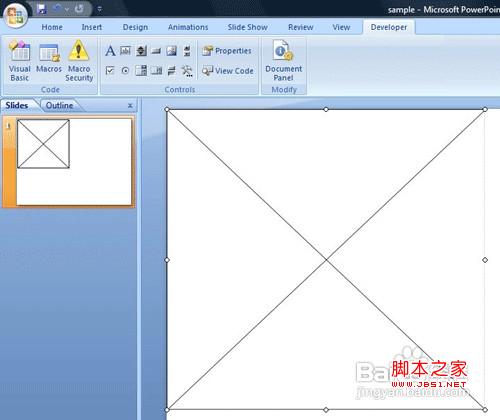Insert an Option Button control

coord(125,71)
